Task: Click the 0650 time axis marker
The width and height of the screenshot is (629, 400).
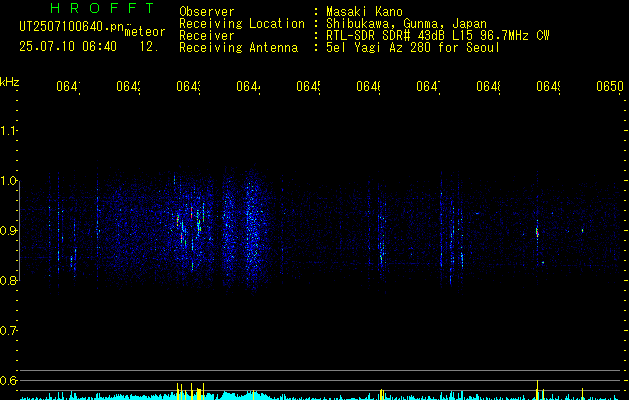Action: point(610,86)
